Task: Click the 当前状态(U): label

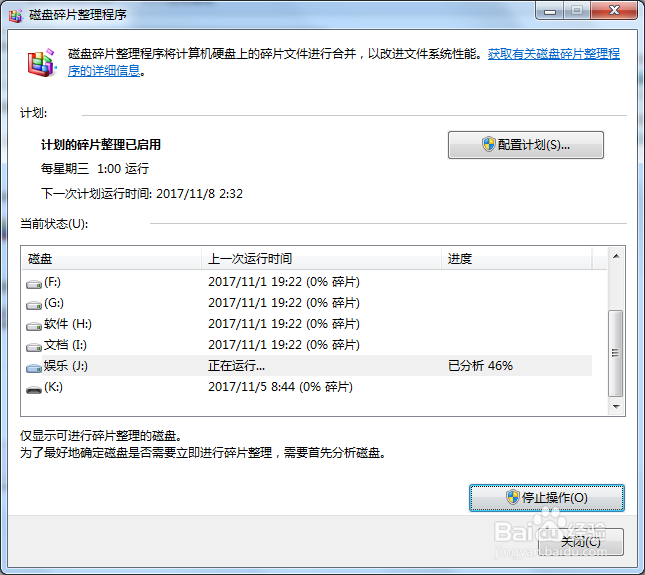Action: coord(54,224)
